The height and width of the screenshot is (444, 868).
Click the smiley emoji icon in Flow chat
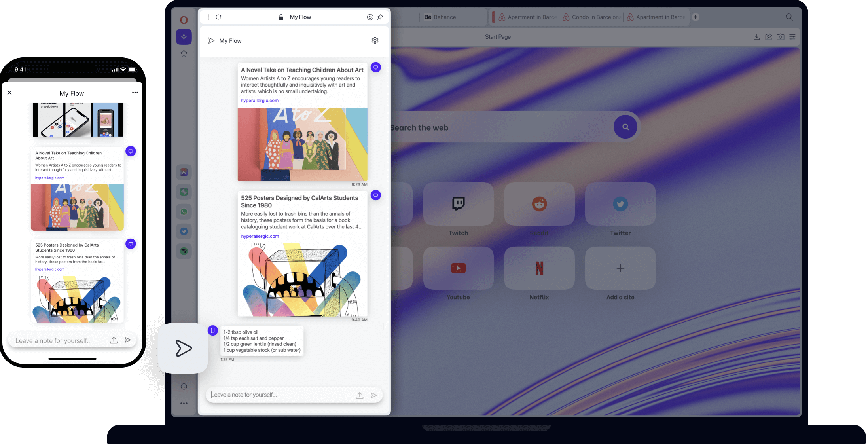[370, 17]
